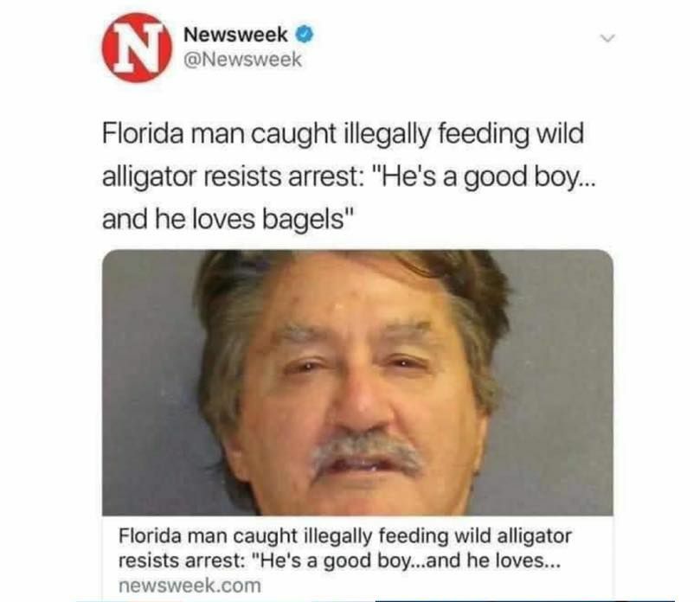
Task: Click the tweet line "alligator resists arrest"
Action: click(232, 176)
